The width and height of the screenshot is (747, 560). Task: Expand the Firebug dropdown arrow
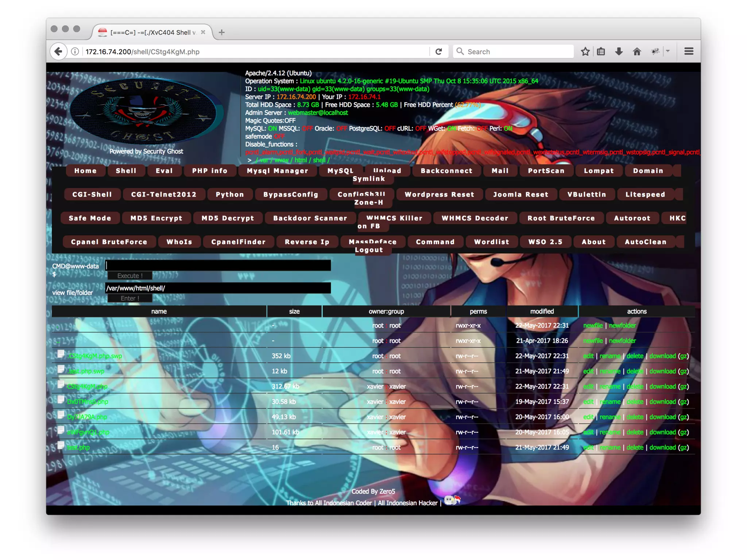tap(668, 51)
